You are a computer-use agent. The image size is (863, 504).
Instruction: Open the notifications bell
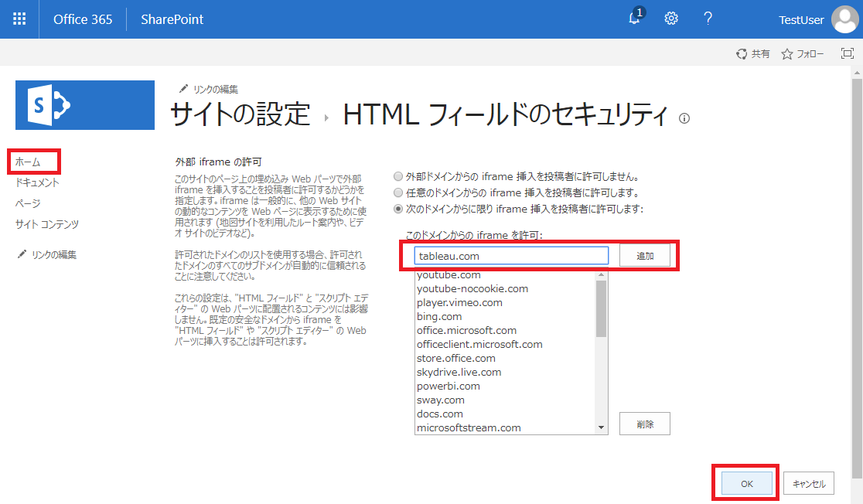click(634, 18)
